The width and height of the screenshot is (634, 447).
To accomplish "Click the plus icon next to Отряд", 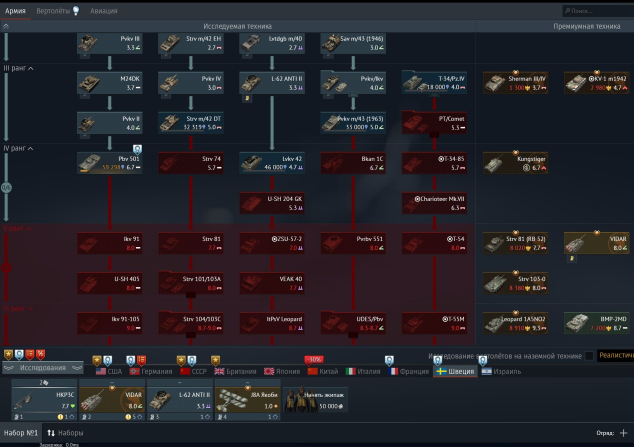I will [623, 433].
